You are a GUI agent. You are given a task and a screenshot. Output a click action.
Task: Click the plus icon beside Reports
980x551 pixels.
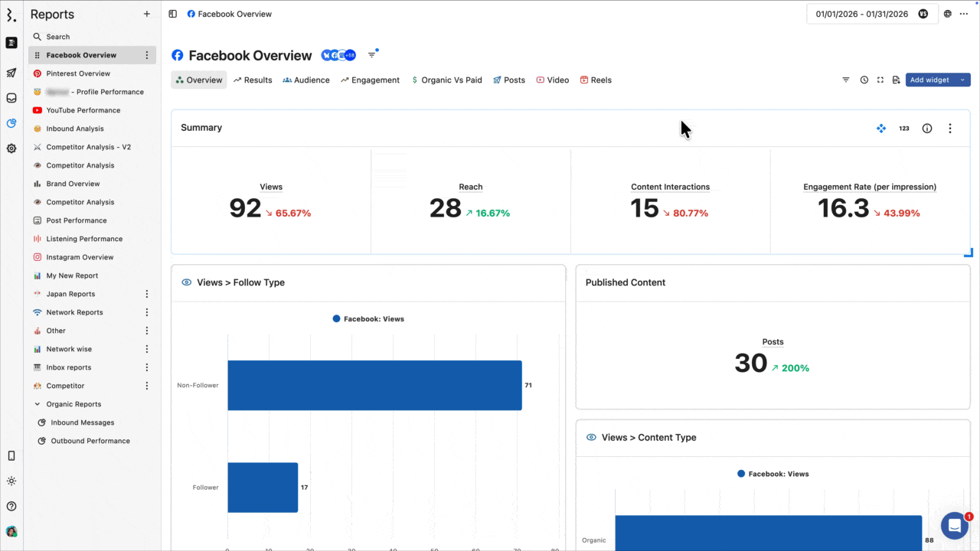(x=147, y=14)
